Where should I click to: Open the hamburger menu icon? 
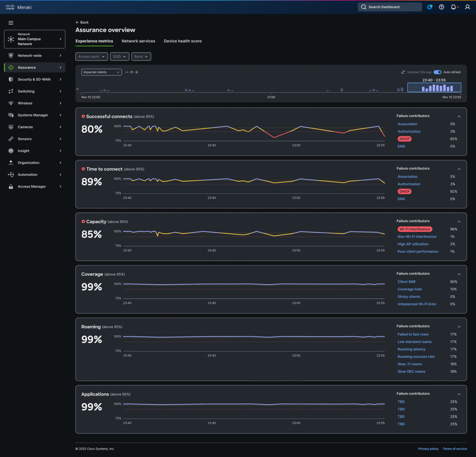point(11,22)
